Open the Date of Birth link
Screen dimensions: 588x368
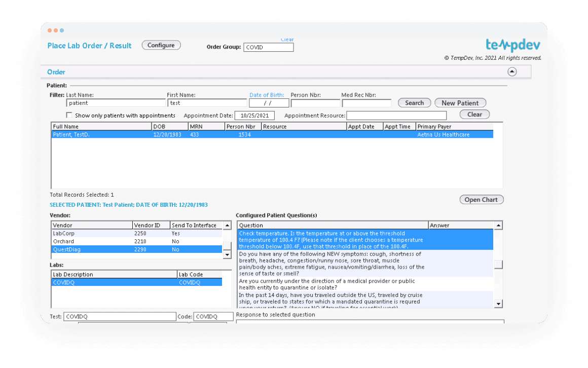click(x=267, y=95)
